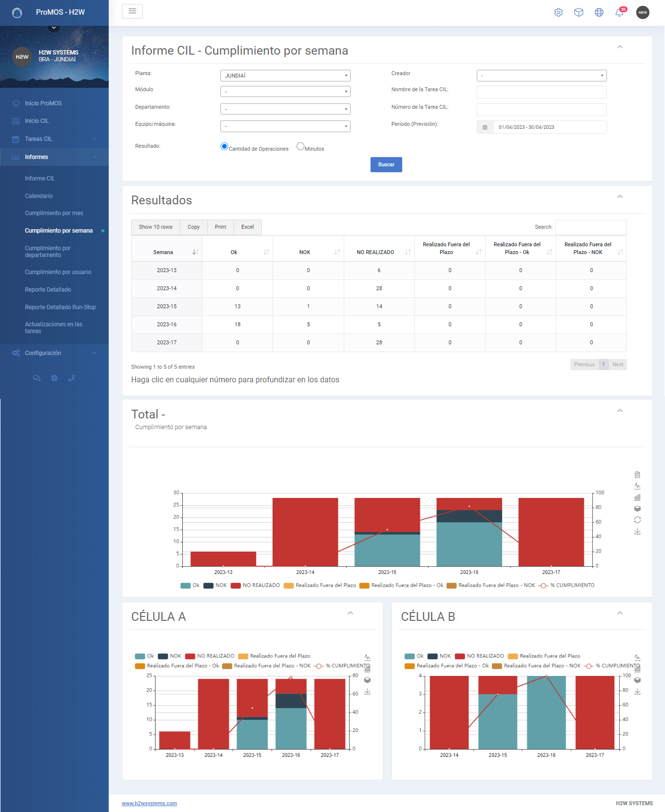This screenshot has height=812, width=665.
Task: Open the Módulo dropdown
Action: (285, 92)
